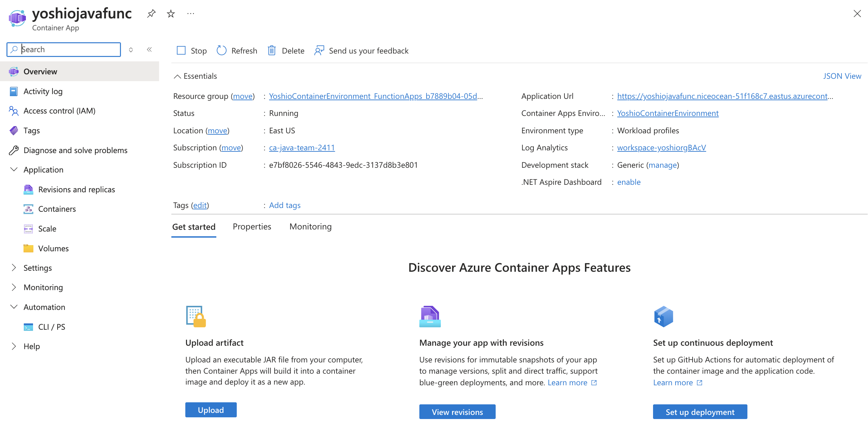This screenshot has height=433, width=868.
Task: Expand the Settings menu group
Action: [x=14, y=268]
